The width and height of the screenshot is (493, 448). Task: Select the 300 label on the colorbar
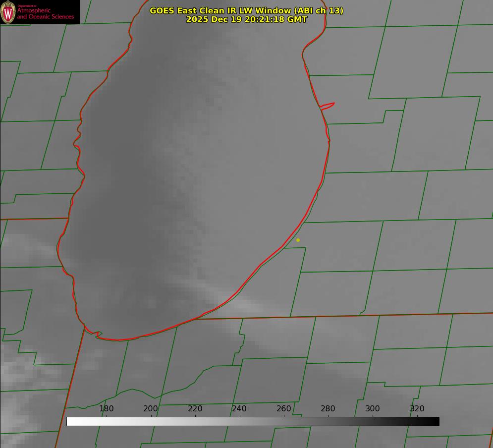(373, 408)
